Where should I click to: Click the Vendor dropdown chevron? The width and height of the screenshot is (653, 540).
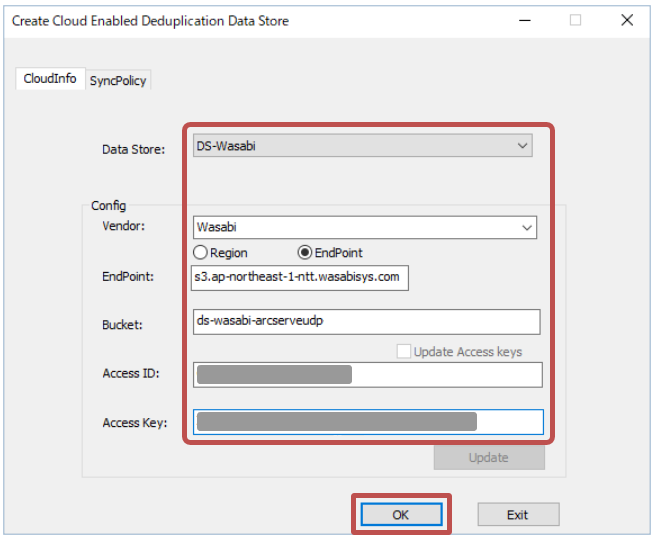(527, 227)
